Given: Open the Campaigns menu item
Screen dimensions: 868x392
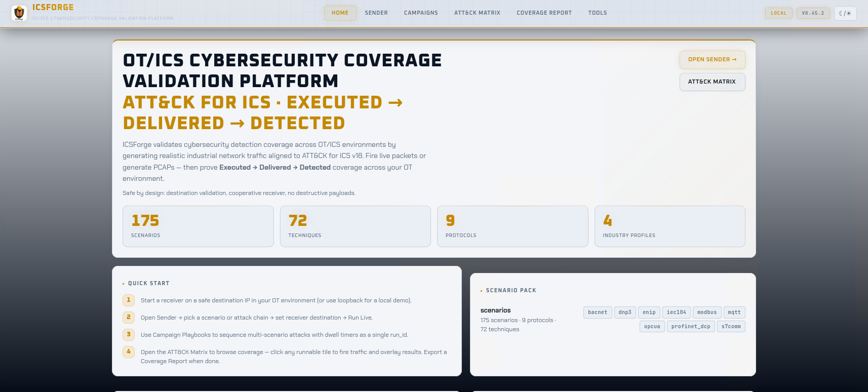Looking at the screenshot, I should [421, 13].
